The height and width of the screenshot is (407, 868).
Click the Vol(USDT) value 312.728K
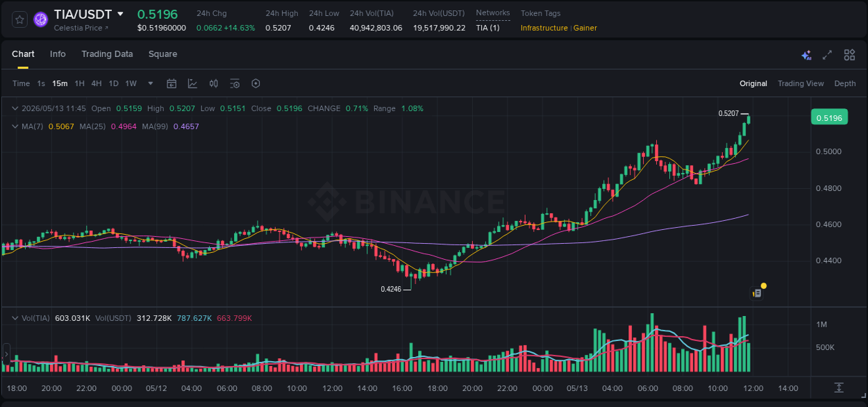154,317
